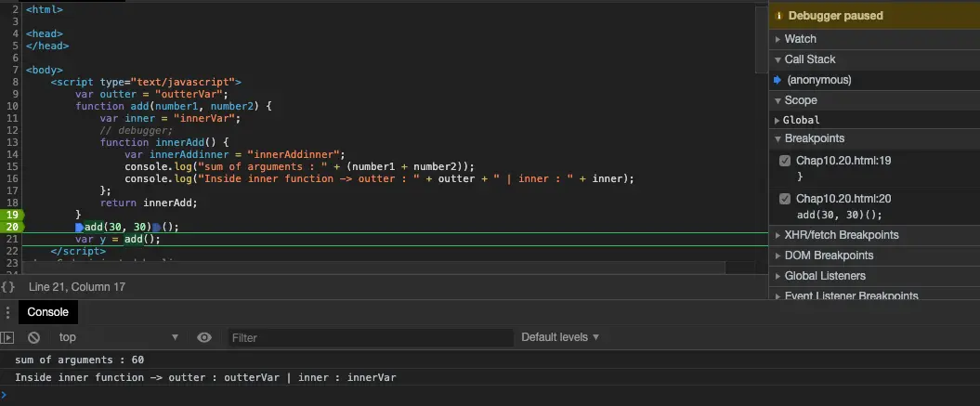The height and width of the screenshot is (406, 980).
Task: Open live expression eye icon
Action: coord(204,337)
